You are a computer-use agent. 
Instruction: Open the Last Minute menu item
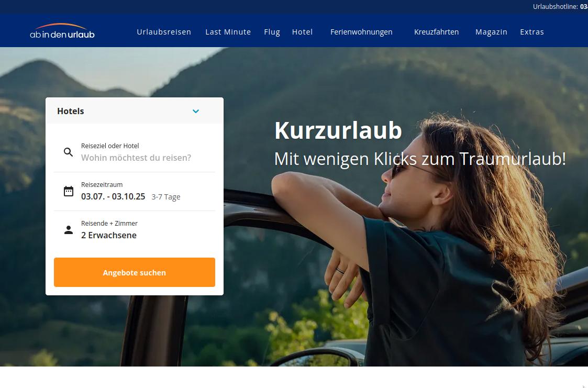228,32
